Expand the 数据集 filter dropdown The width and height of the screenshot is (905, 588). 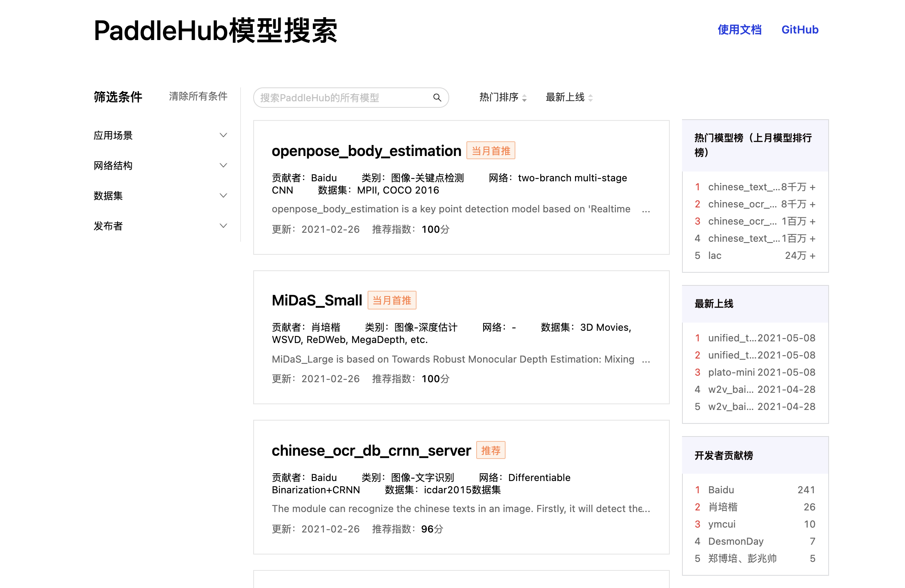pyautogui.click(x=223, y=196)
